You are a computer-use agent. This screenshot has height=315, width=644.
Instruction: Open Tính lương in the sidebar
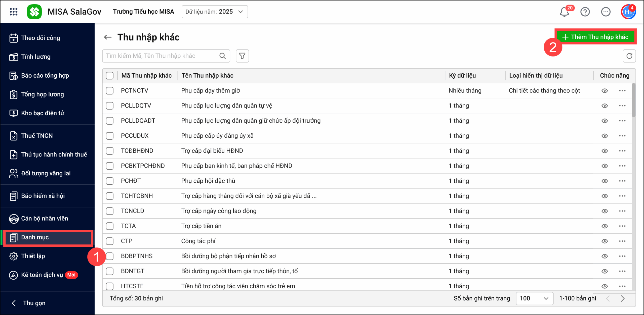pos(36,57)
